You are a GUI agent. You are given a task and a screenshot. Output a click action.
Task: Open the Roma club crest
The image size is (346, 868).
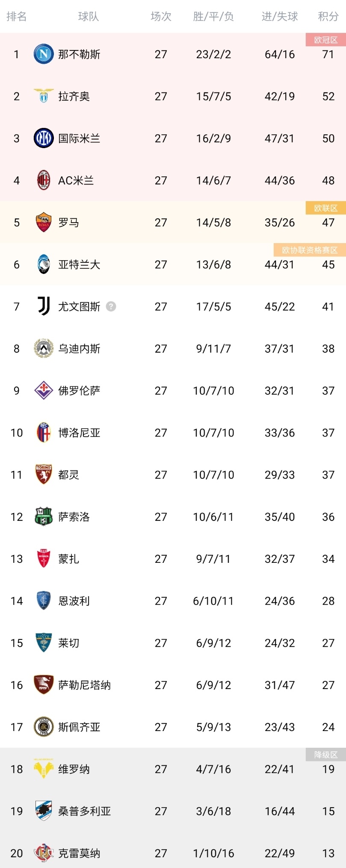(x=44, y=222)
